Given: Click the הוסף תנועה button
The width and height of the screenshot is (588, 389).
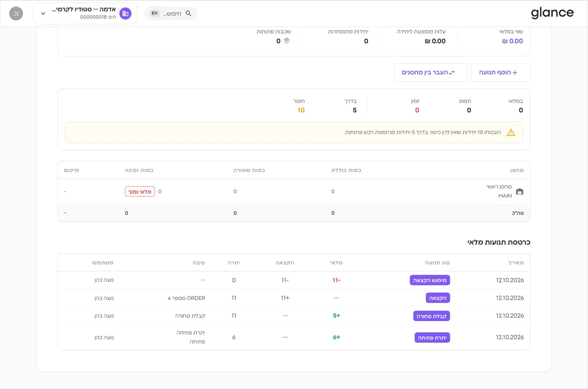Looking at the screenshot, I should tap(500, 72).
